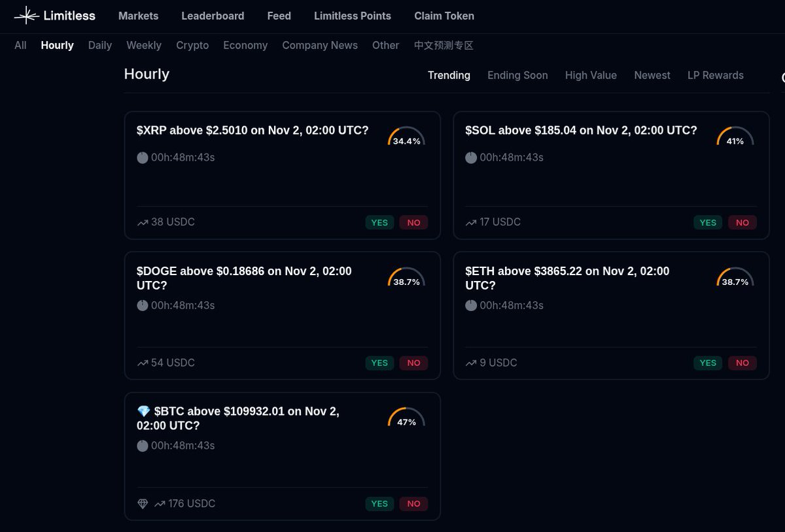Open the $XRP above $2.5010 market title

[253, 131]
